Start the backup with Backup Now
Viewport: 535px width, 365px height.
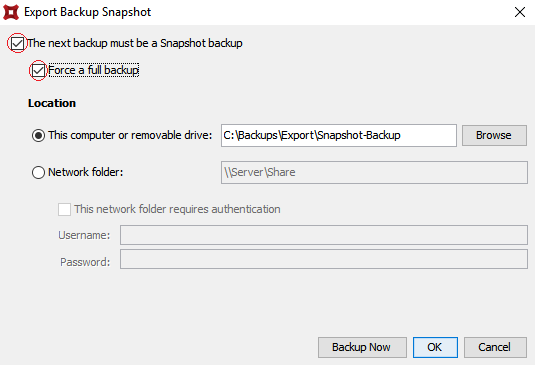pos(362,347)
